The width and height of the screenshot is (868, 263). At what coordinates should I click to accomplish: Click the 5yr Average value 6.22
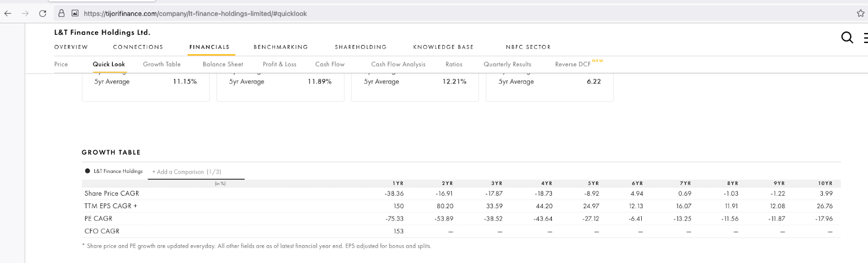pos(594,81)
